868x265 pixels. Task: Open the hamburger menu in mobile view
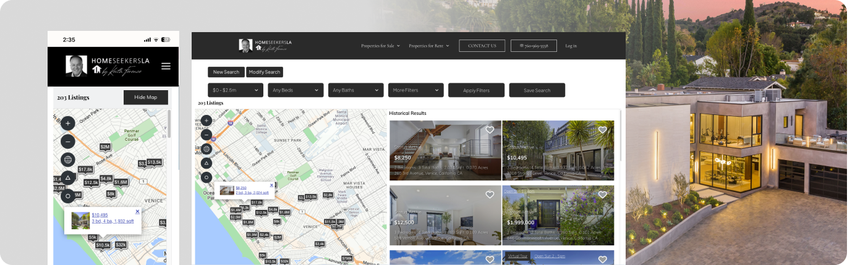pyautogui.click(x=166, y=66)
